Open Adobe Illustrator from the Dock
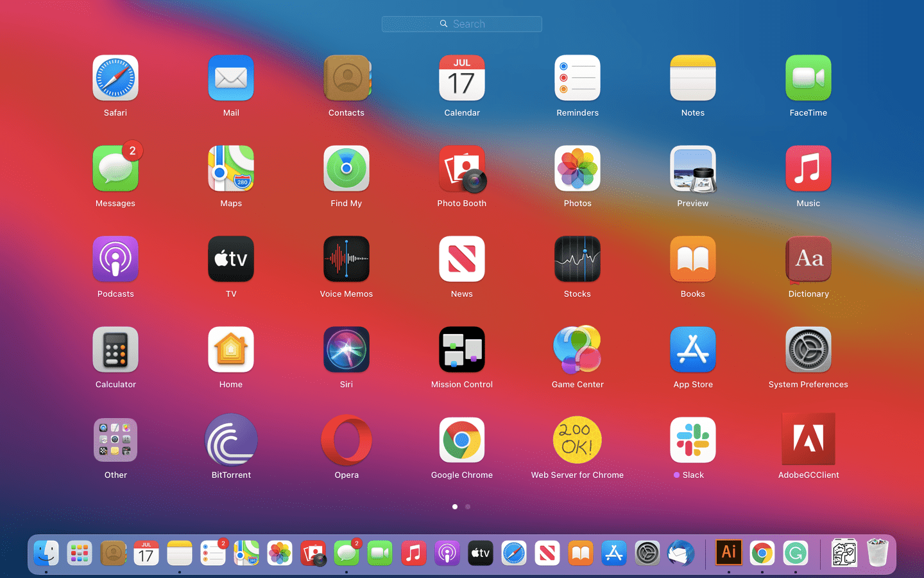924x578 pixels. click(729, 552)
